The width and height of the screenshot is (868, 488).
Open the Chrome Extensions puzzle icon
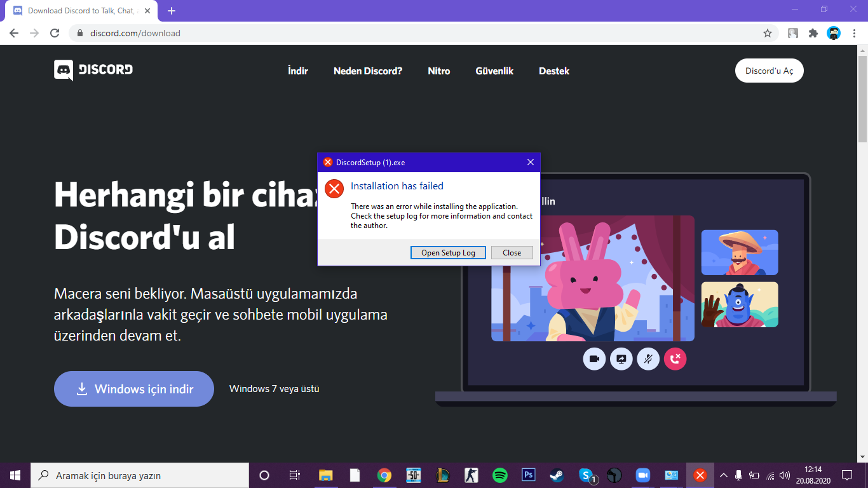pyautogui.click(x=813, y=33)
